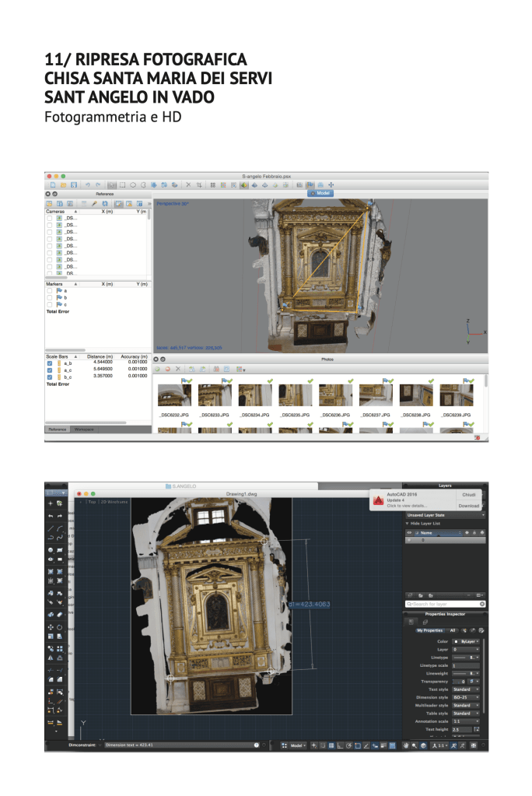Click the Save icon in PhotoScan toolbar
The width and height of the screenshot is (532, 796).
tap(74, 185)
